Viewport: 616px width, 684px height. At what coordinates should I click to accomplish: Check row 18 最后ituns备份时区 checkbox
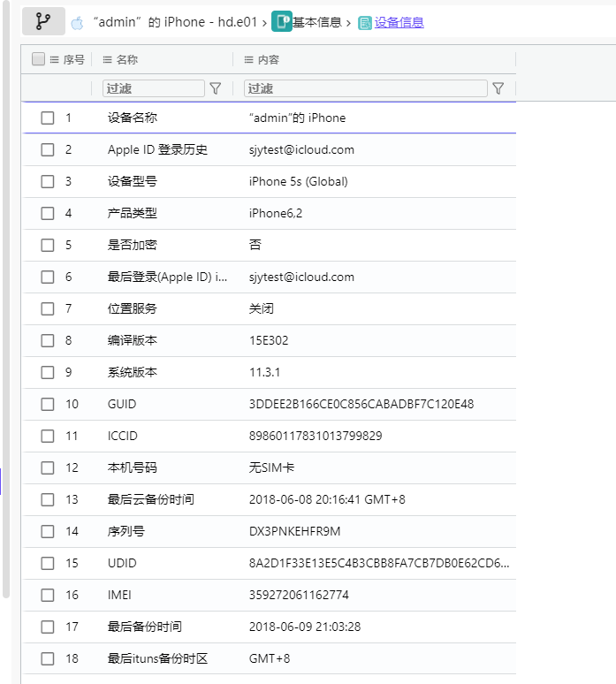(x=48, y=658)
